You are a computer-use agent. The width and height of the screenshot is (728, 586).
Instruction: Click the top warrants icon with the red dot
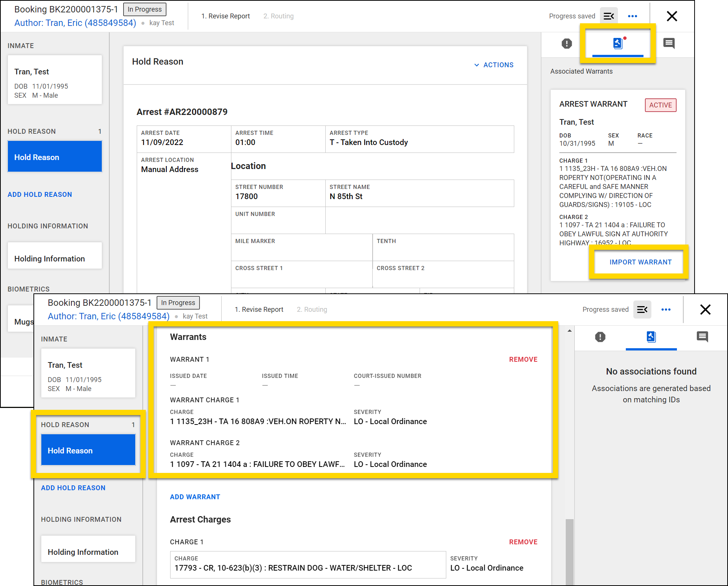pyautogui.click(x=618, y=44)
